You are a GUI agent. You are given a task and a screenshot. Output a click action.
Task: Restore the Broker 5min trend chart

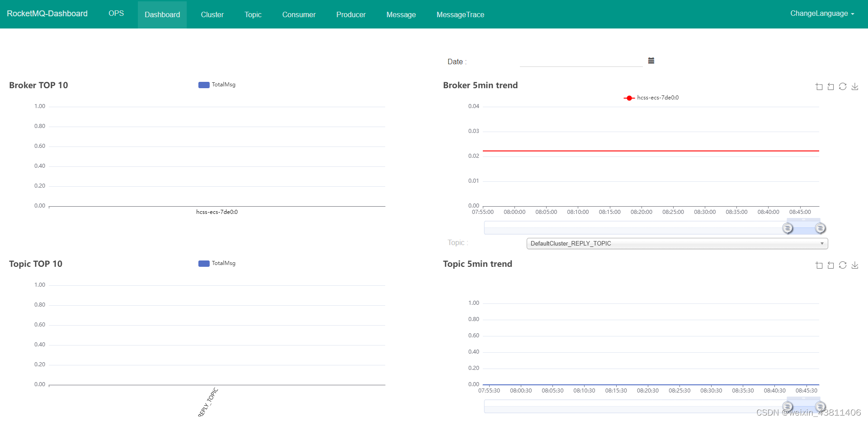coord(843,86)
